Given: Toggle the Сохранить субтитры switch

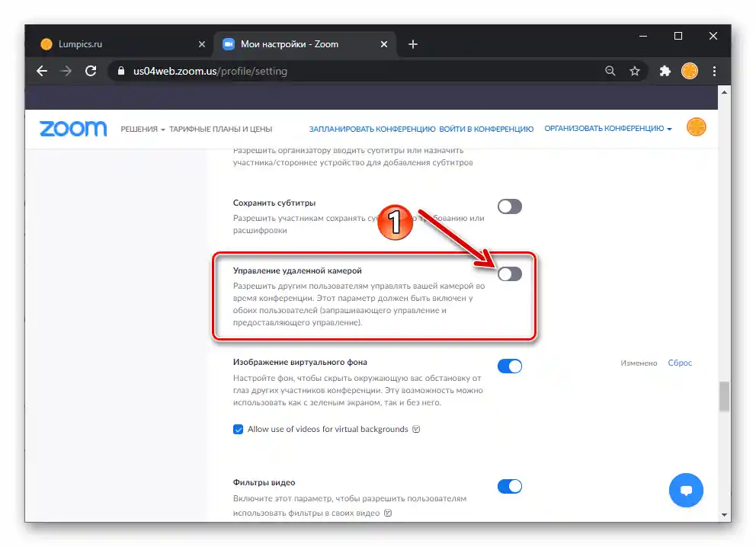Looking at the screenshot, I should click(x=510, y=206).
